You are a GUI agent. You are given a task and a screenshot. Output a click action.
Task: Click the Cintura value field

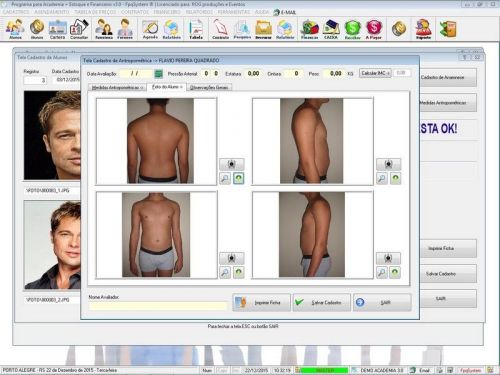tap(293, 73)
